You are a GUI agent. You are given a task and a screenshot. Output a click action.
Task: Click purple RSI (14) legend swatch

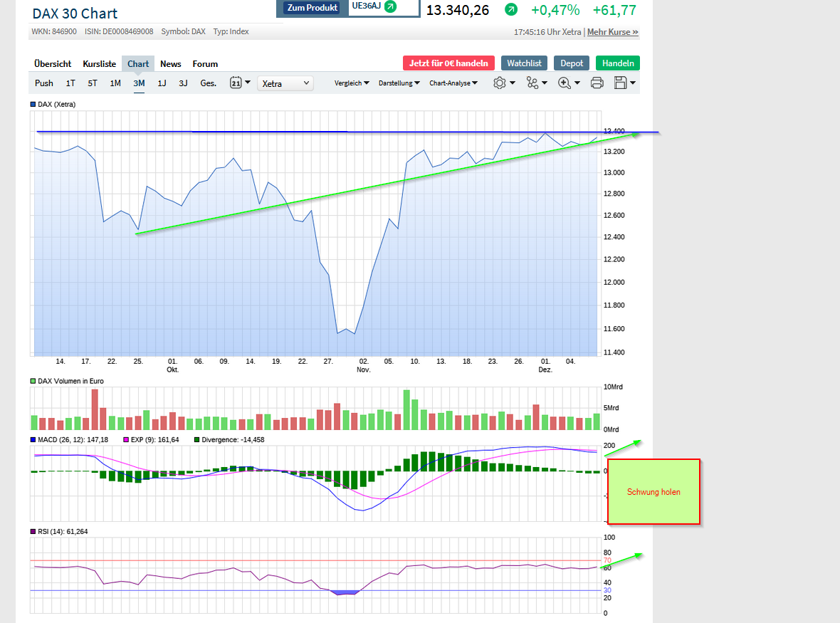[x=33, y=532]
